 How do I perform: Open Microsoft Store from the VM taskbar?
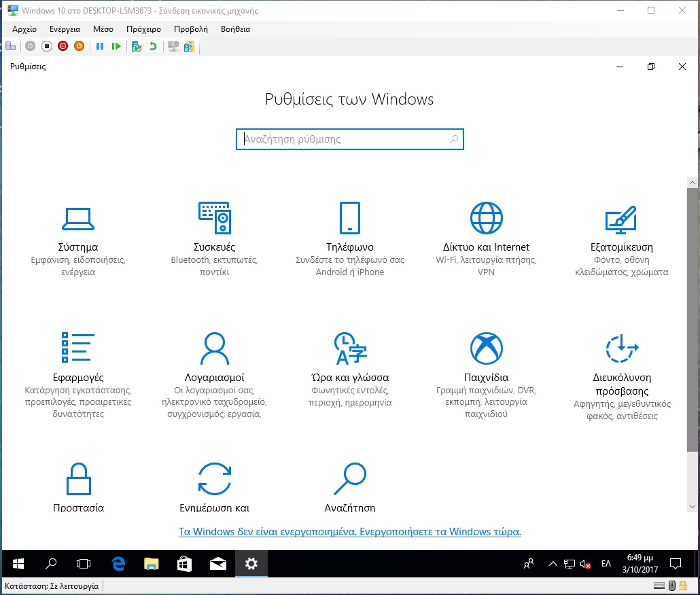pyautogui.click(x=184, y=564)
